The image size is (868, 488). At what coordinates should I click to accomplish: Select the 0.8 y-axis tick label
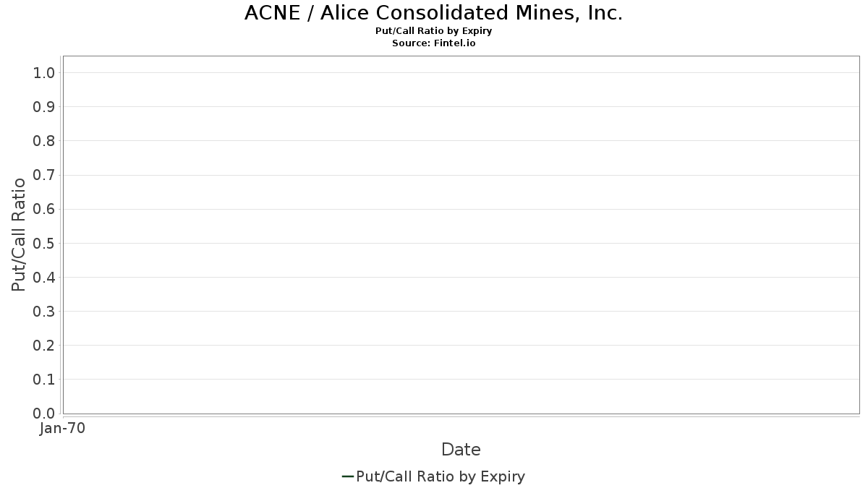(x=44, y=141)
